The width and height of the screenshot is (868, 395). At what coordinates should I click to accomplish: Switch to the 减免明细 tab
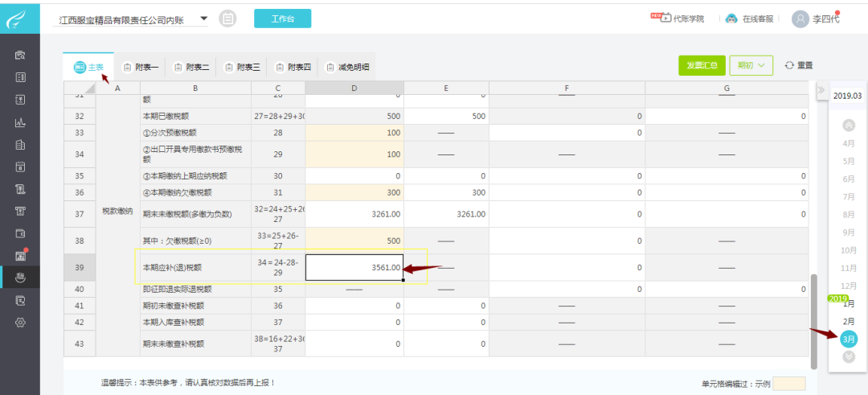[x=347, y=68]
